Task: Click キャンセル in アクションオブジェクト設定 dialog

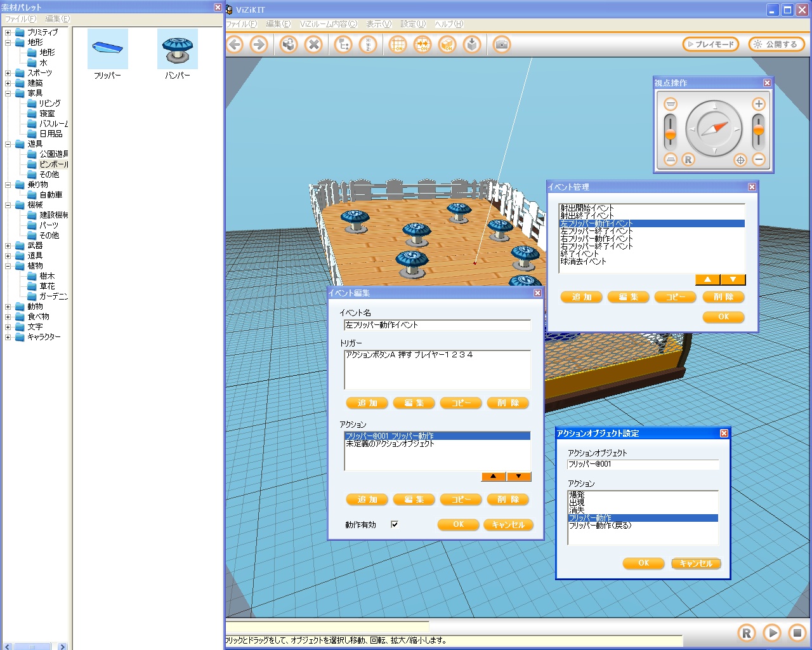Action: 696,563
